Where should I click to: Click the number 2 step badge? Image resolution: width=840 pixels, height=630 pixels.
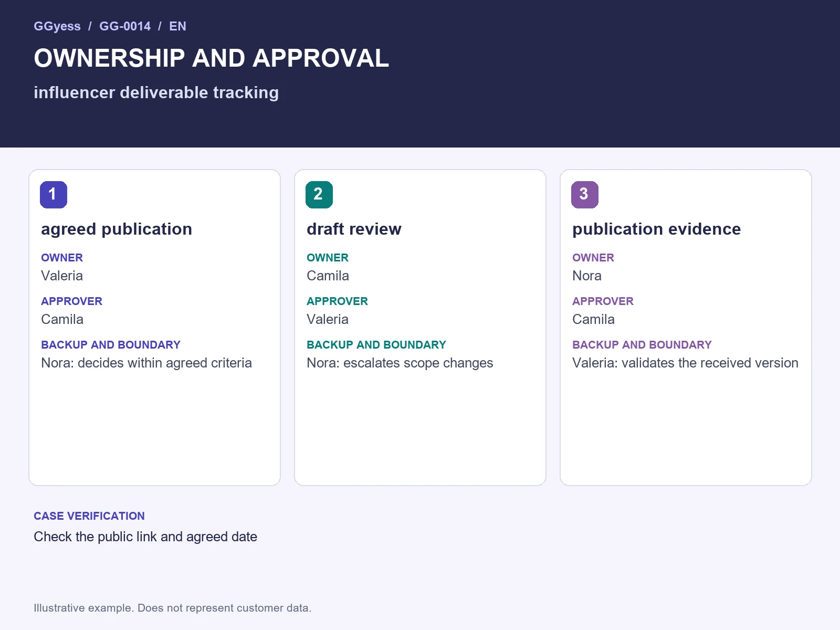(319, 195)
